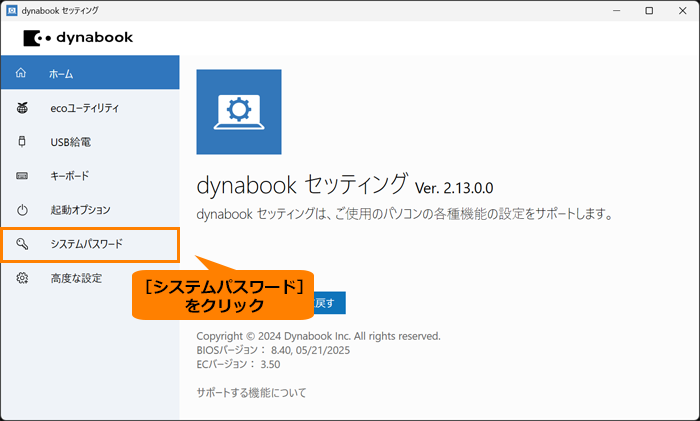Click the keyboard icon in the sidebar
This screenshot has width=700, height=421.
pos(22,176)
